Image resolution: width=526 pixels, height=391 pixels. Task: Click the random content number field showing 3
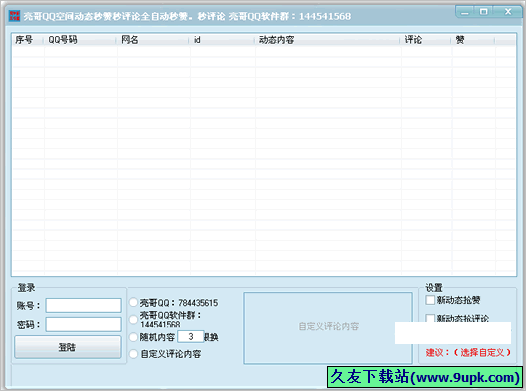click(x=191, y=336)
